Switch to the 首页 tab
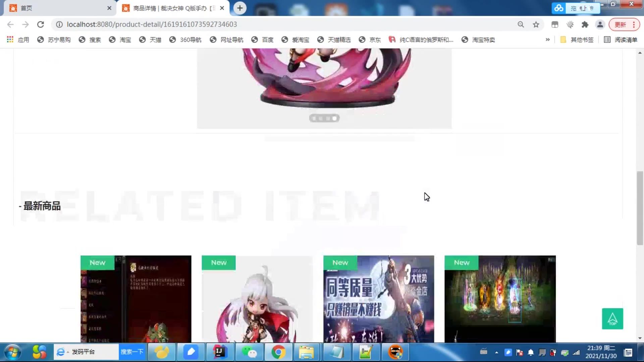644x362 pixels. point(60,8)
